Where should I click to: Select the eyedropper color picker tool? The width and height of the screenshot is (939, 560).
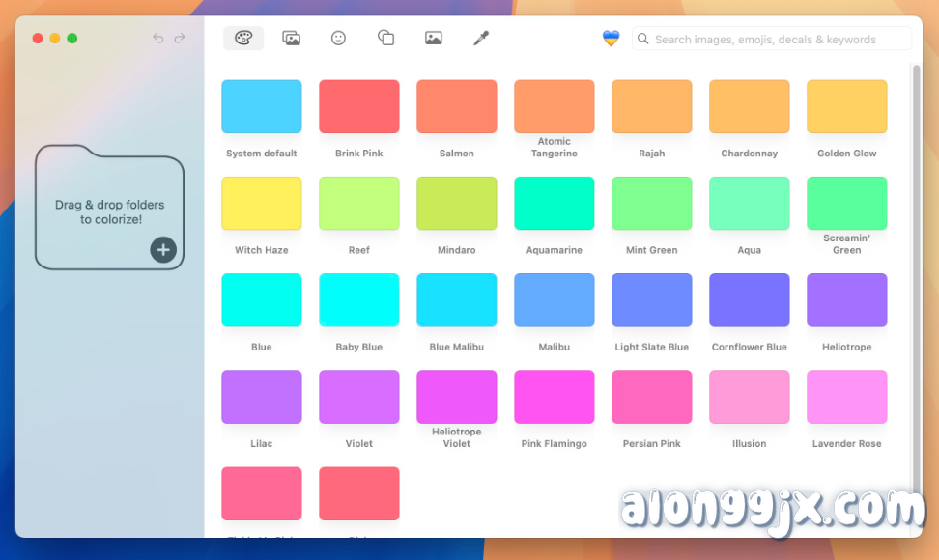point(480,38)
